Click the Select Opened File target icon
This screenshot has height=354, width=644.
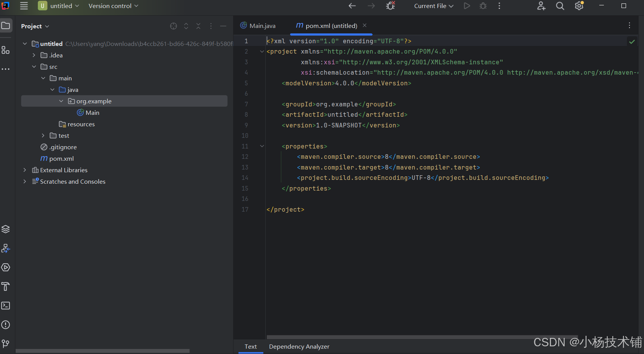174,26
